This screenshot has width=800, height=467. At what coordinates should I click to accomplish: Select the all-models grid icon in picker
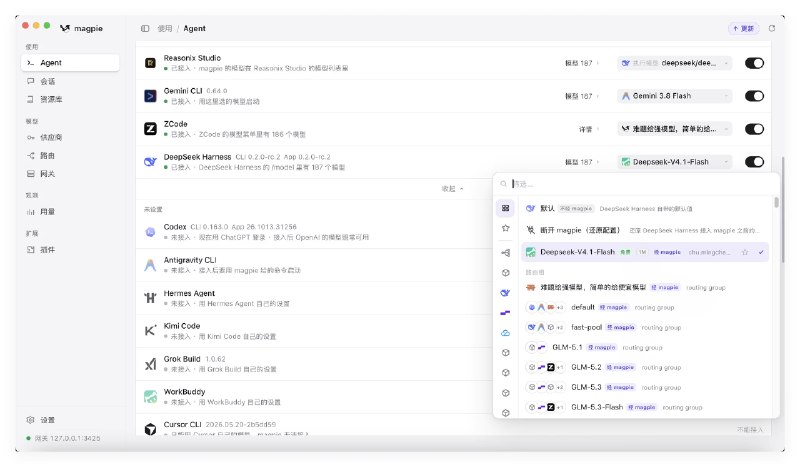[x=505, y=208]
